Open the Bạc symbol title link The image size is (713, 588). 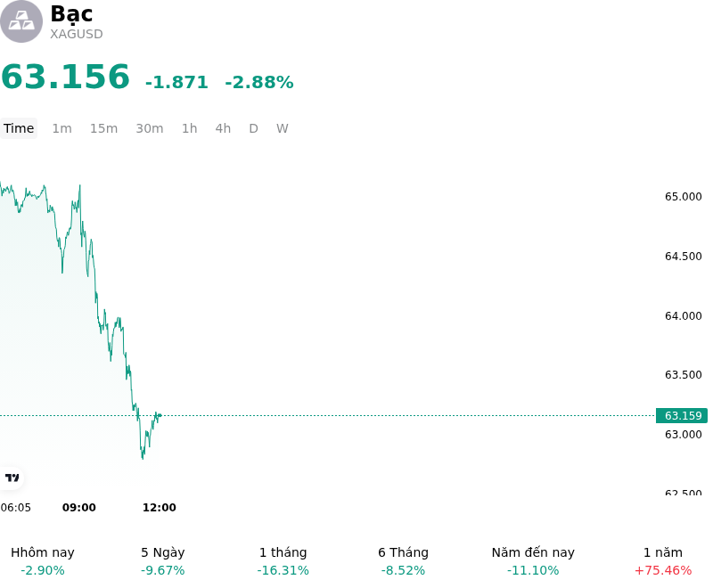(71, 13)
